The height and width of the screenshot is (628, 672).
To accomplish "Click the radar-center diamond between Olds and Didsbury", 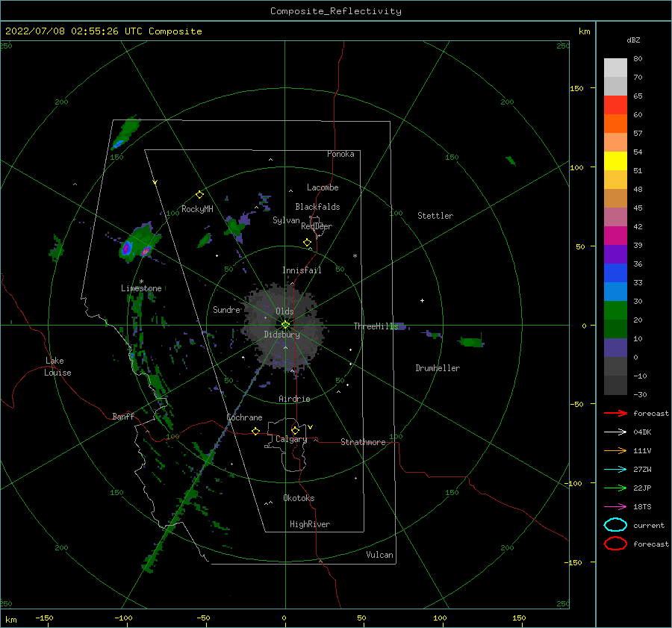I will [285, 325].
